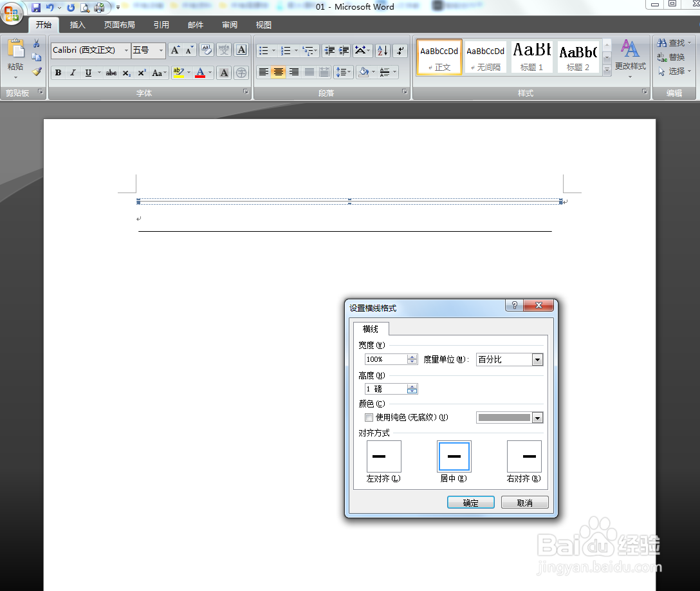Click the 宽度 100% input field
Viewport: 700px width, 591px height.
pos(387,359)
